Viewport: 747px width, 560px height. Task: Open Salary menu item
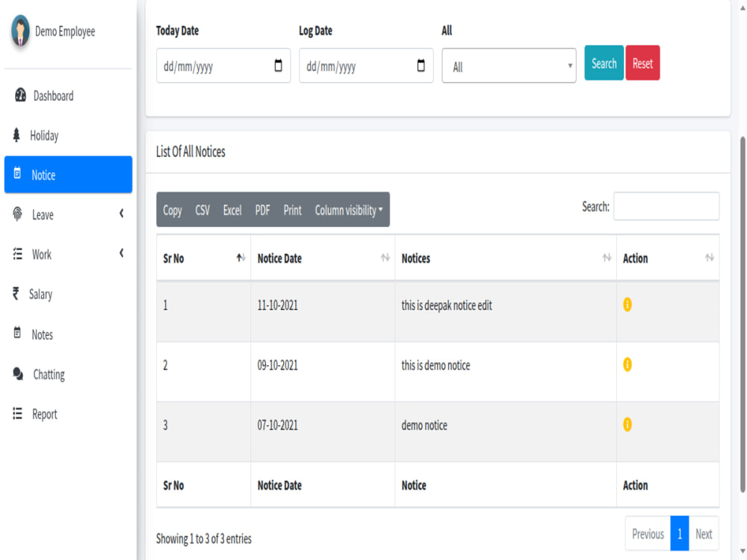[x=68, y=293]
